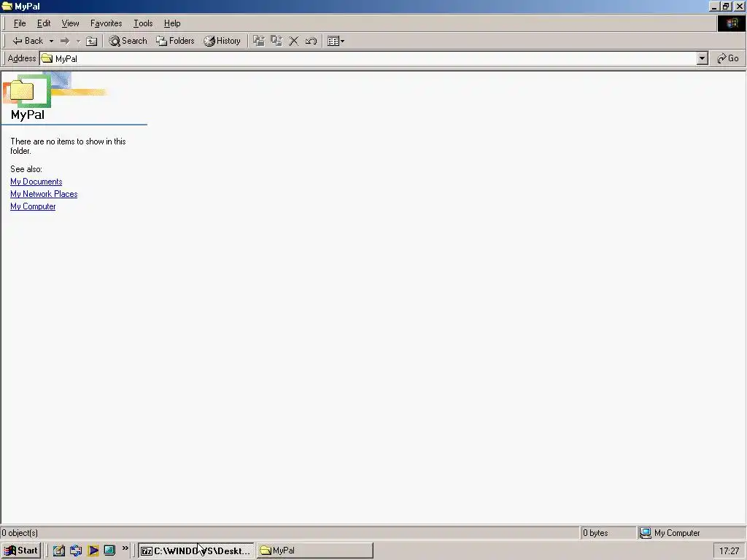
Task: Click the MyPal taskbar button
Action: click(x=315, y=551)
